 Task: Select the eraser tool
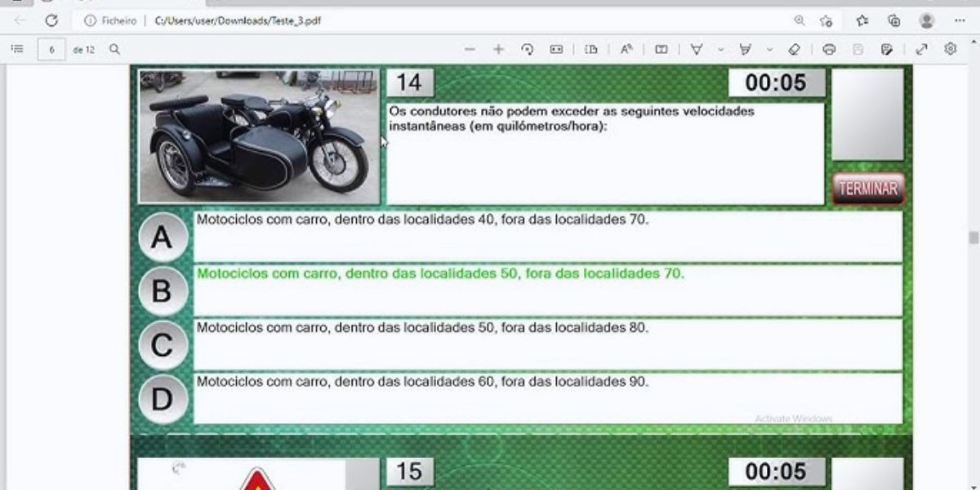(x=794, y=49)
